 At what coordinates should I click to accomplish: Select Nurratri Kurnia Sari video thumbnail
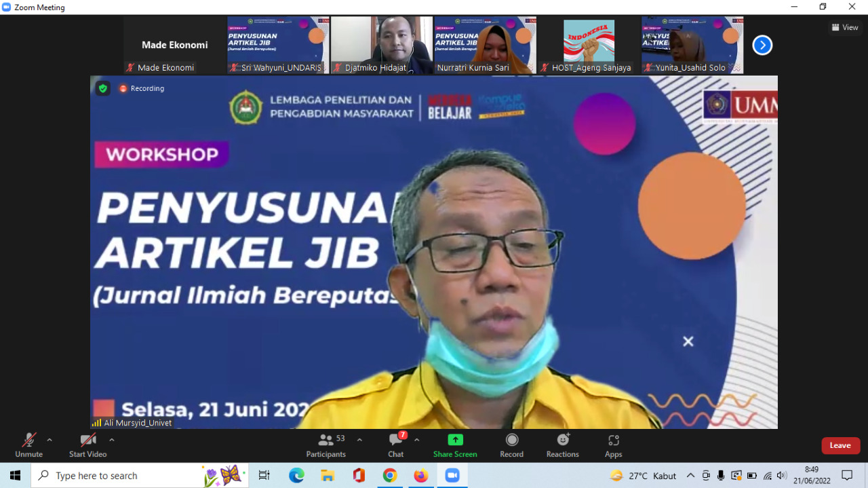pyautogui.click(x=486, y=45)
